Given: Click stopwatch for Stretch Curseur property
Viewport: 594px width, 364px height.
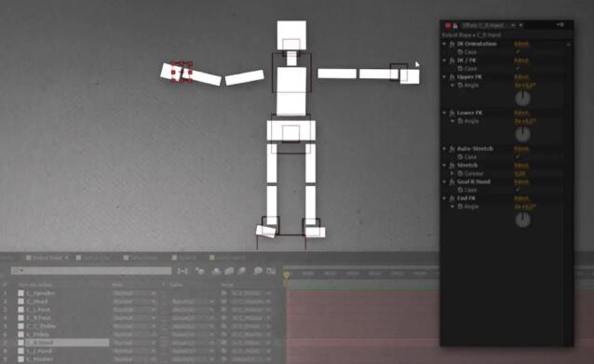Looking at the screenshot, I should (x=460, y=173).
